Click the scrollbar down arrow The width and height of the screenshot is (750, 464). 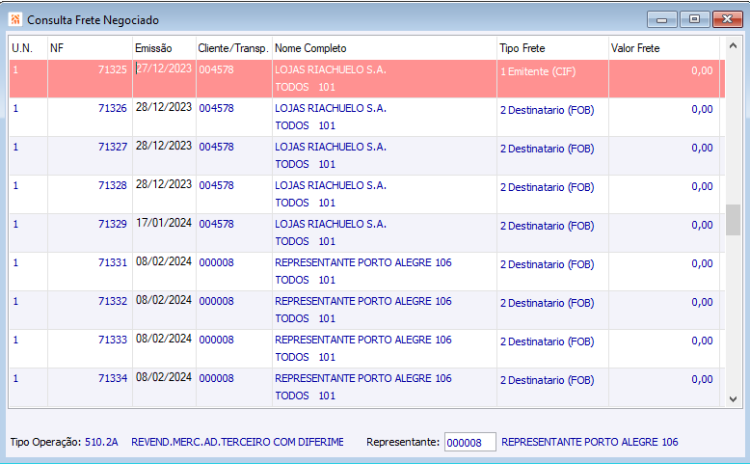(733, 399)
